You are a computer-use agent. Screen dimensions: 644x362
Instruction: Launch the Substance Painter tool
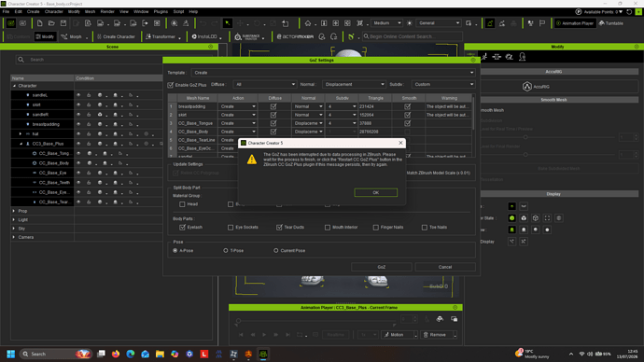tap(247, 36)
